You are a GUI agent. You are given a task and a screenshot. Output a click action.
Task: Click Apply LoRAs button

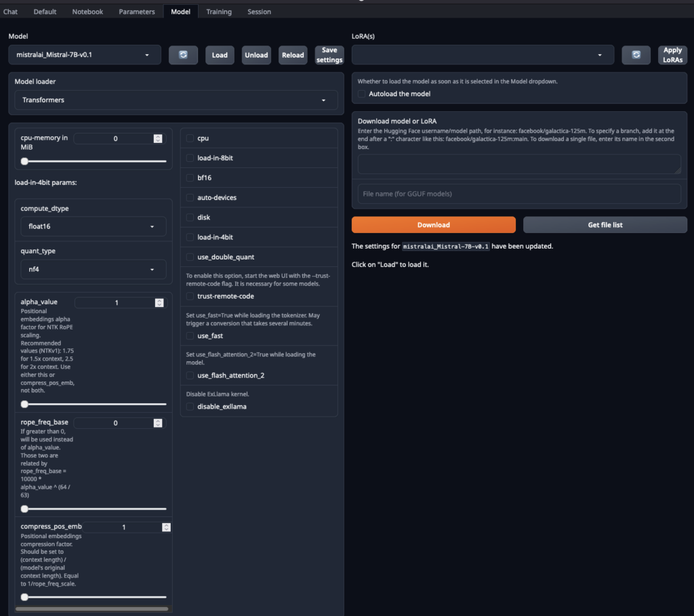point(672,55)
